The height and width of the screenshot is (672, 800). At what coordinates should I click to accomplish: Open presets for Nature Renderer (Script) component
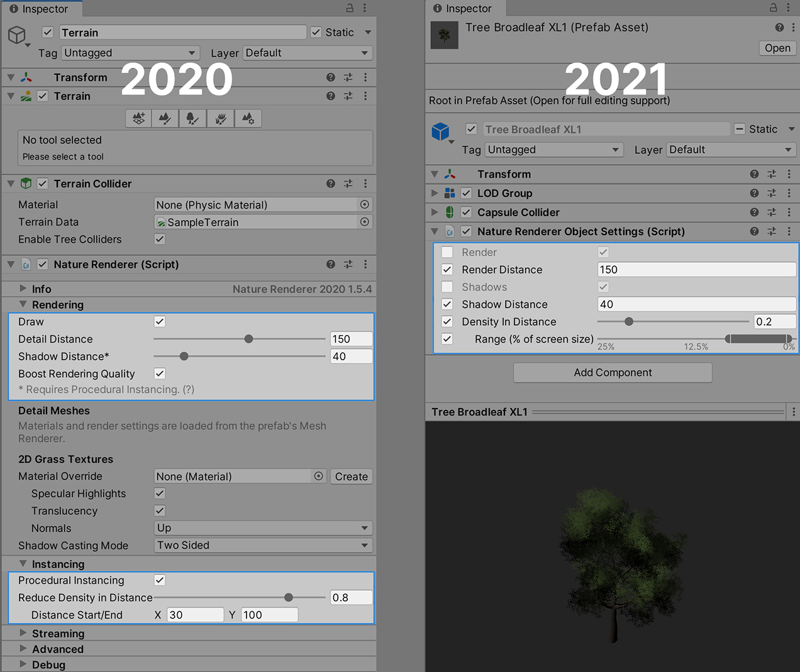(348, 265)
